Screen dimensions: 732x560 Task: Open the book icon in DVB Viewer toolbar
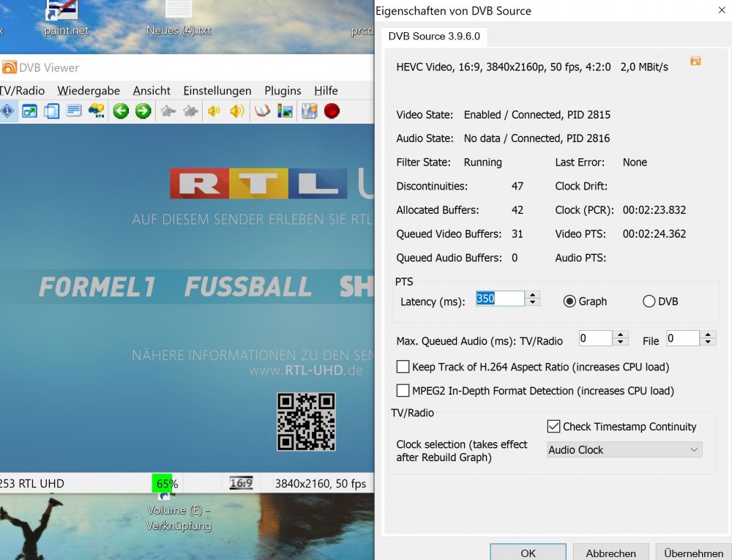(262, 111)
